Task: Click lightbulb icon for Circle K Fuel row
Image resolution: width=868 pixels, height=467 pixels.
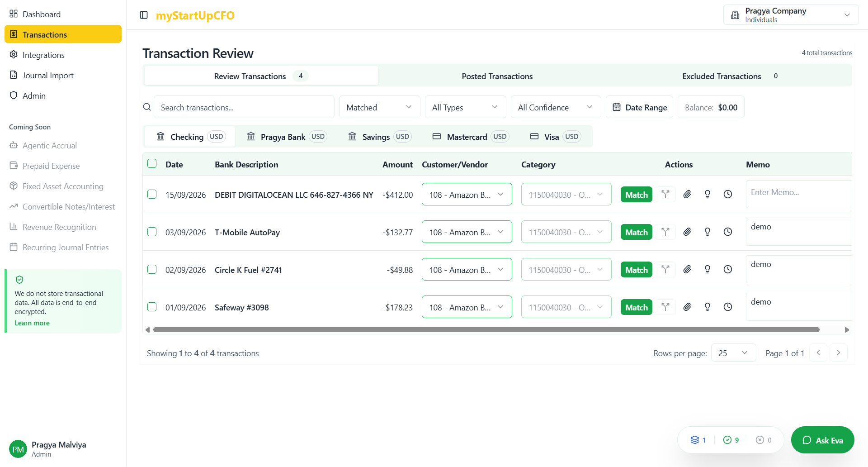Action: click(708, 270)
